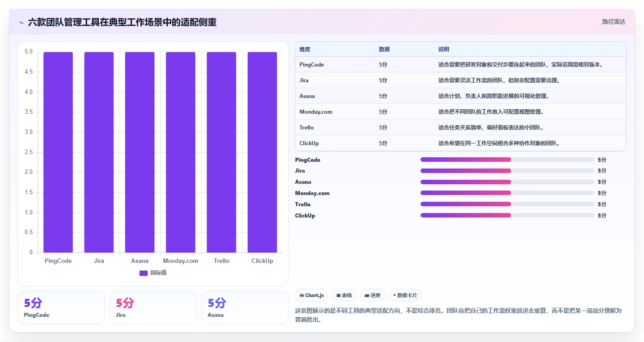
Task: Click the Asana bar in the chart
Action: tap(140, 152)
